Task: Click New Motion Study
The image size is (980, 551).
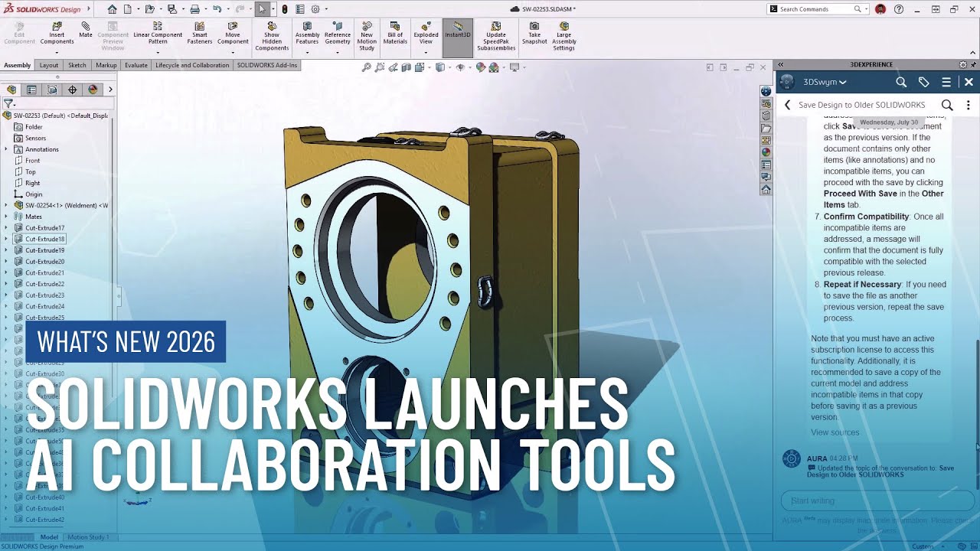Action: coord(367,37)
